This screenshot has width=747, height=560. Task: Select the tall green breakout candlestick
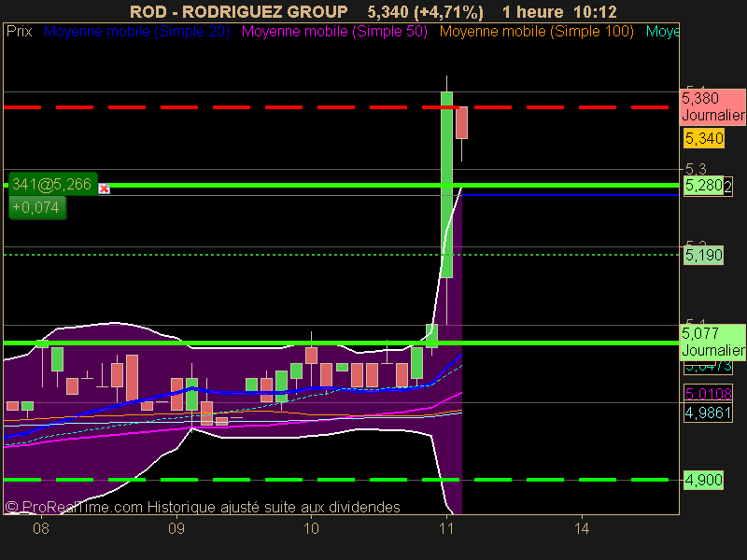coord(447,185)
